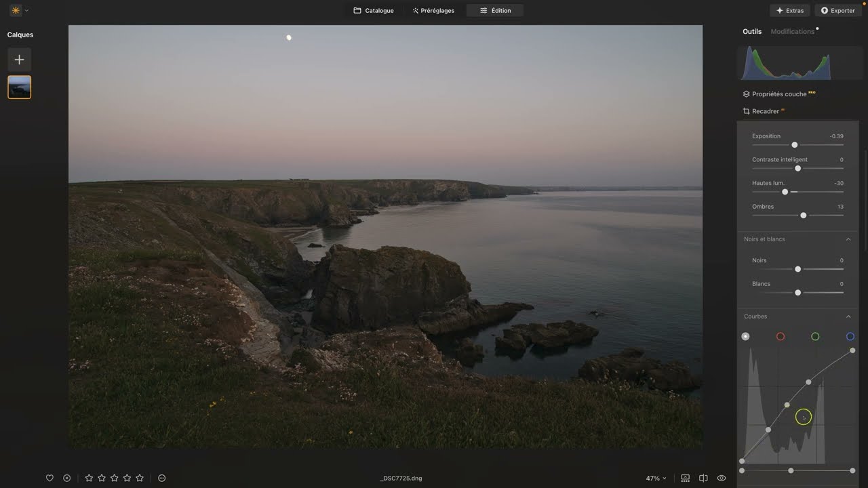Select the white luminance curve channel

pyautogui.click(x=745, y=336)
